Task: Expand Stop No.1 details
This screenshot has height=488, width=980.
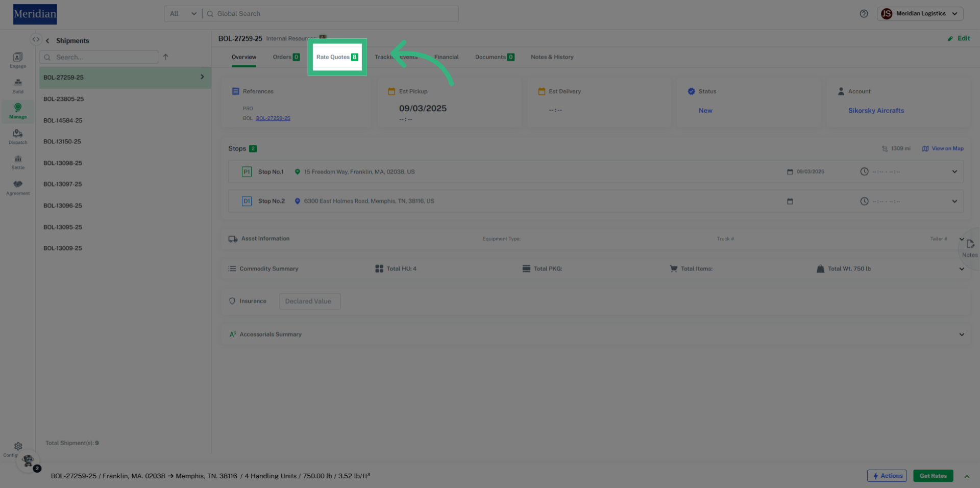Action: (954, 172)
